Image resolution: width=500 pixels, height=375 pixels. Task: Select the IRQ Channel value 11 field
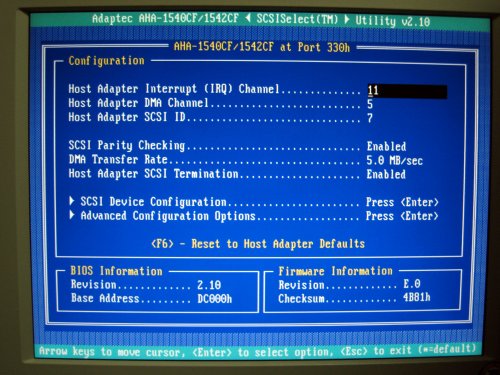pos(407,91)
